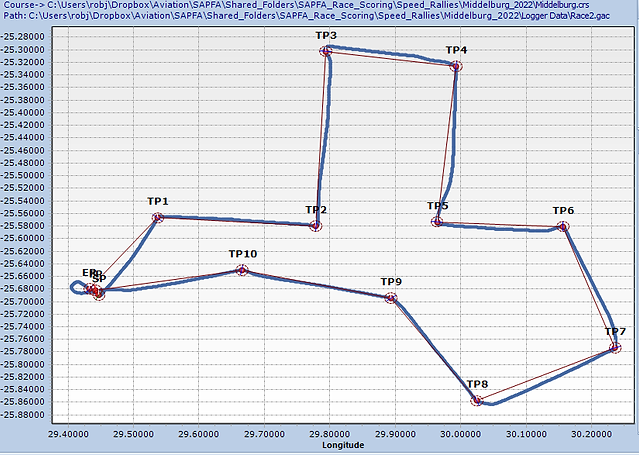Click the logger data Path text line
The width and height of the screenshot is (639, 455).
point(307,15)
